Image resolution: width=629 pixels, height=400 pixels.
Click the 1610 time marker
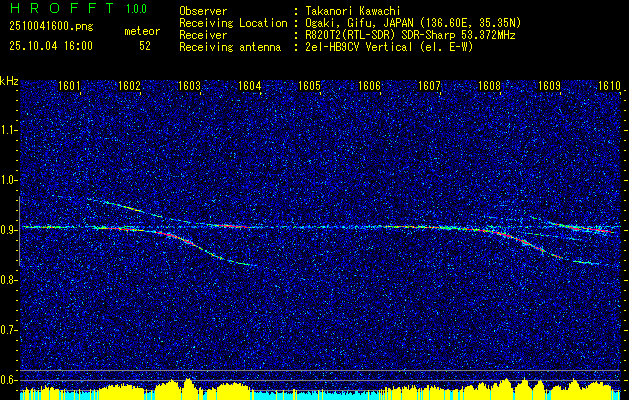coord(609,86)
